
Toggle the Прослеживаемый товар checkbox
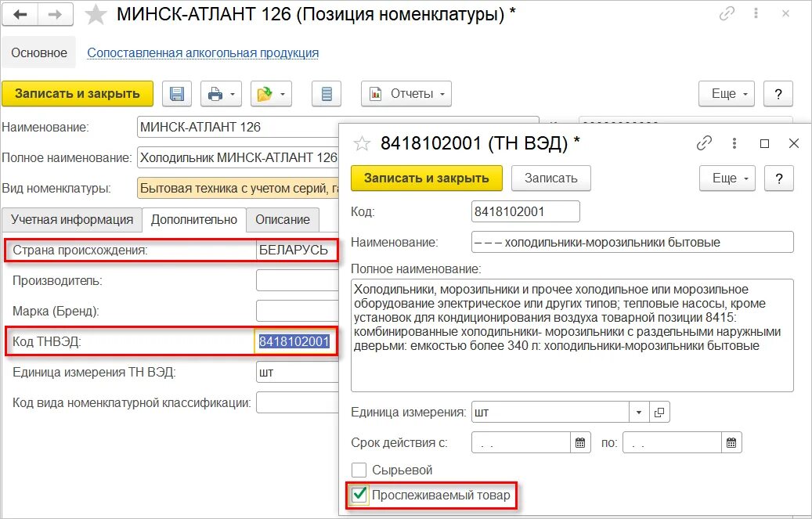tap(359, 495)
